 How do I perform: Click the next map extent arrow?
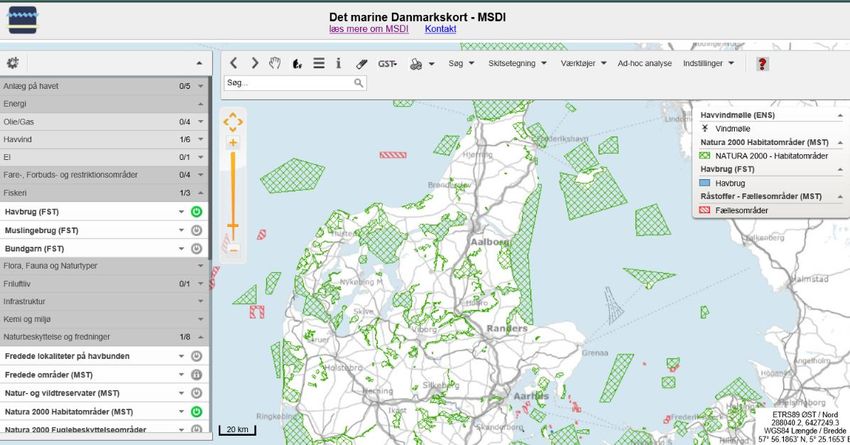(255, 63)
